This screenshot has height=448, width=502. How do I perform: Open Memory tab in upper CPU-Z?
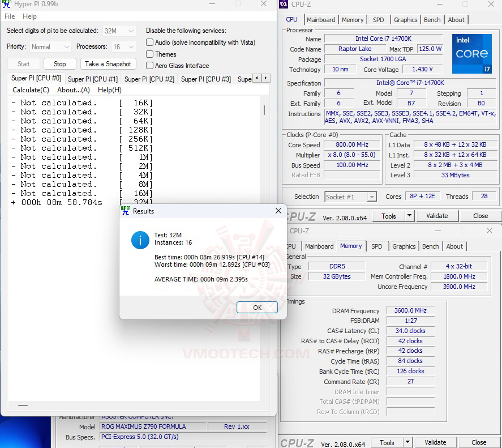(353, 20)
